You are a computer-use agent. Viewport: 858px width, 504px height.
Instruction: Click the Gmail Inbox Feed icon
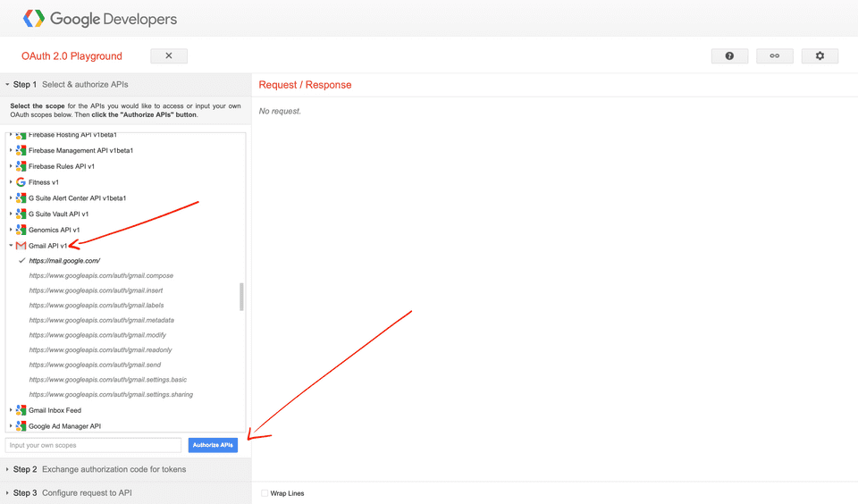click(x=21, y=410)
